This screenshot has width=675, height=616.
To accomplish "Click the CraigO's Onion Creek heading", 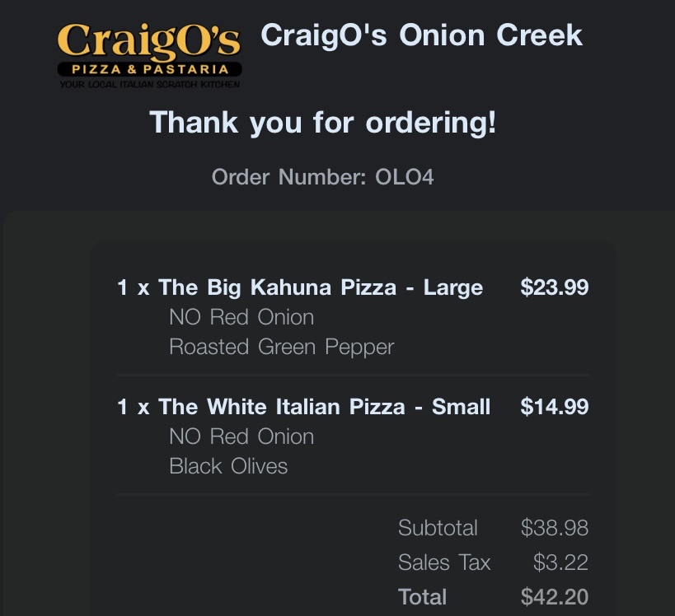I will tap(421, 35).
